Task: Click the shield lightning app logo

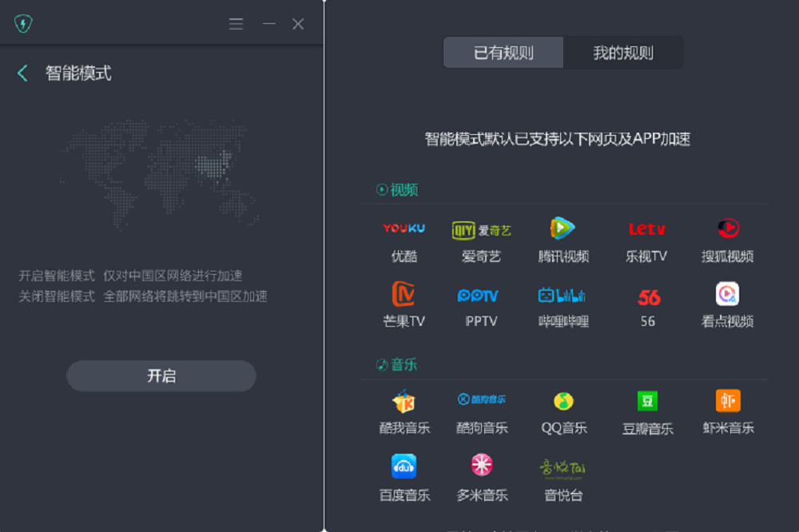Action: (x=23, y=23)
